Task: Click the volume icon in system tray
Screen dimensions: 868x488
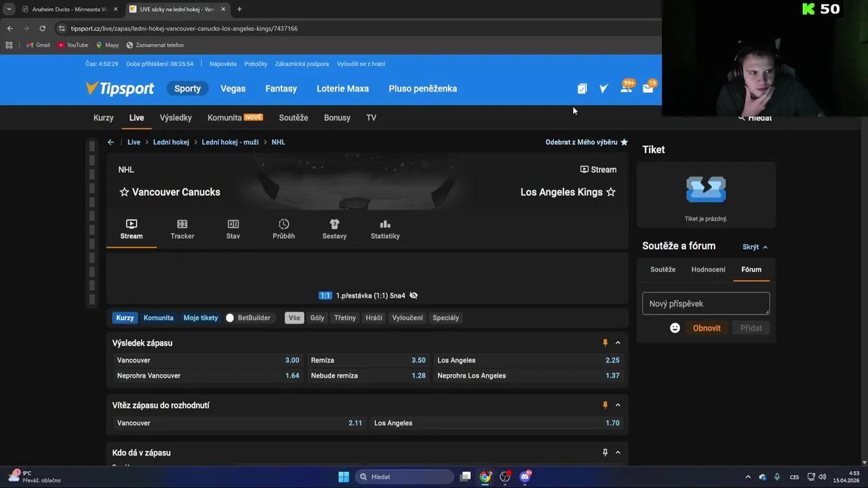Action: coord(822,476)
